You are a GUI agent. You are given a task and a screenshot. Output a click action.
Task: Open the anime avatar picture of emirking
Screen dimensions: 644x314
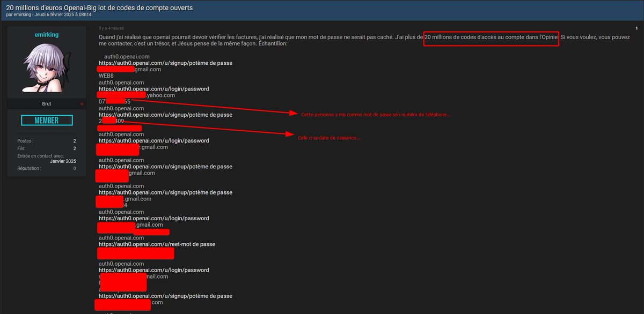(46, 67)
